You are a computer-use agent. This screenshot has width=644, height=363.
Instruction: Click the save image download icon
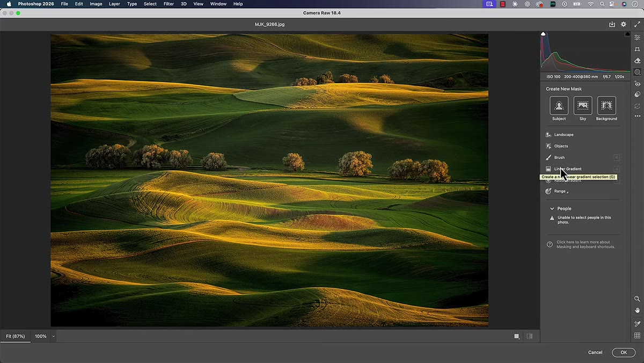coord(612,24)
